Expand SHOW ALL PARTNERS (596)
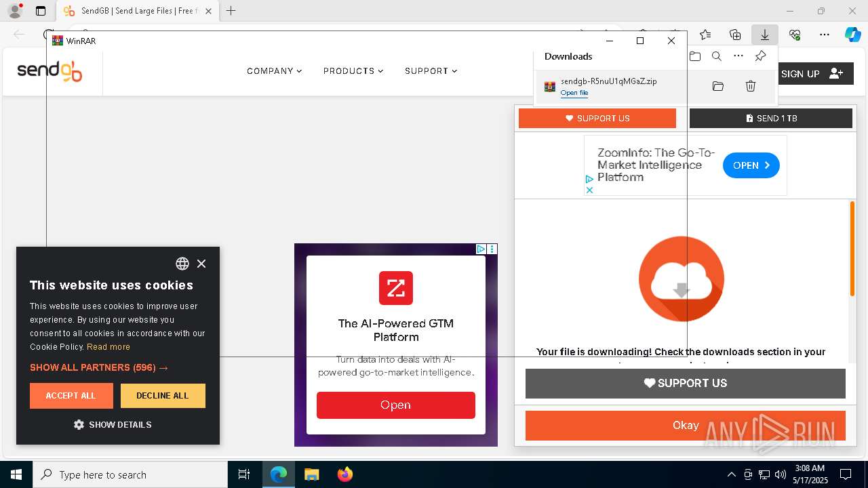868x488 pixels. (x=99, y=367)
